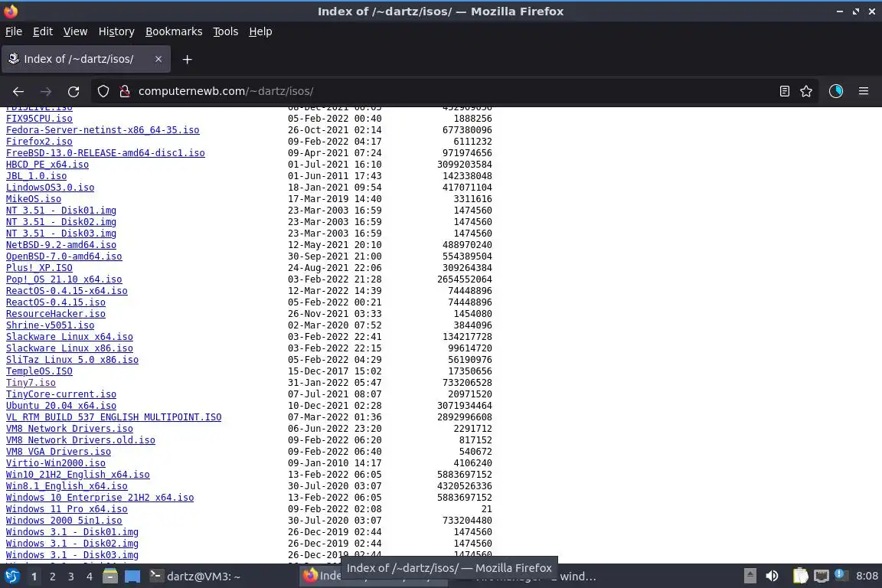
Task: Open the ResourceHacker.iso link
Action: 56,313
